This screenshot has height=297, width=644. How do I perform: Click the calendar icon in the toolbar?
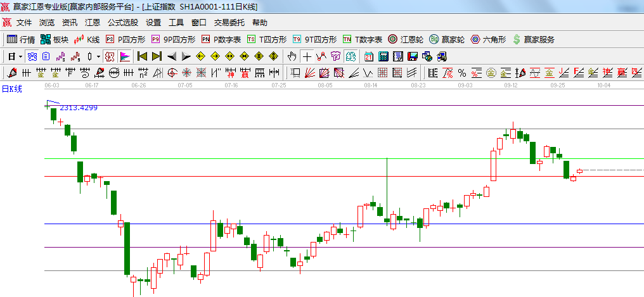click(x=369, y=56)
